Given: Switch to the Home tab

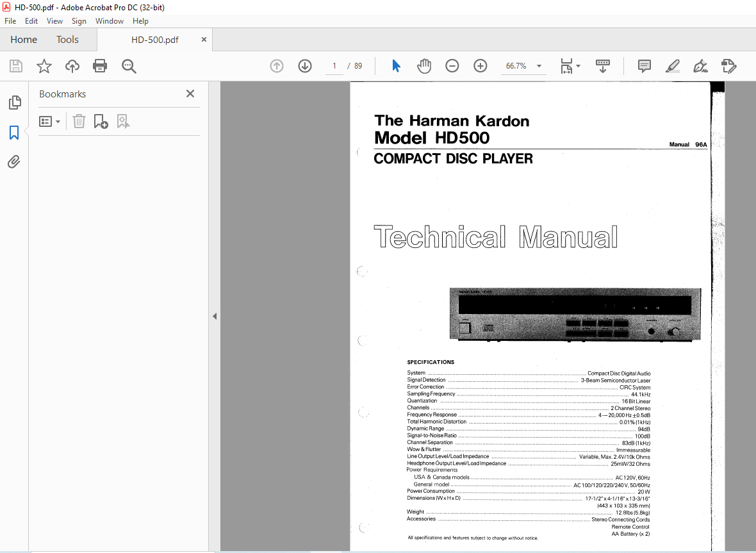Looking at the screenshot, I should tap(24, 40).
